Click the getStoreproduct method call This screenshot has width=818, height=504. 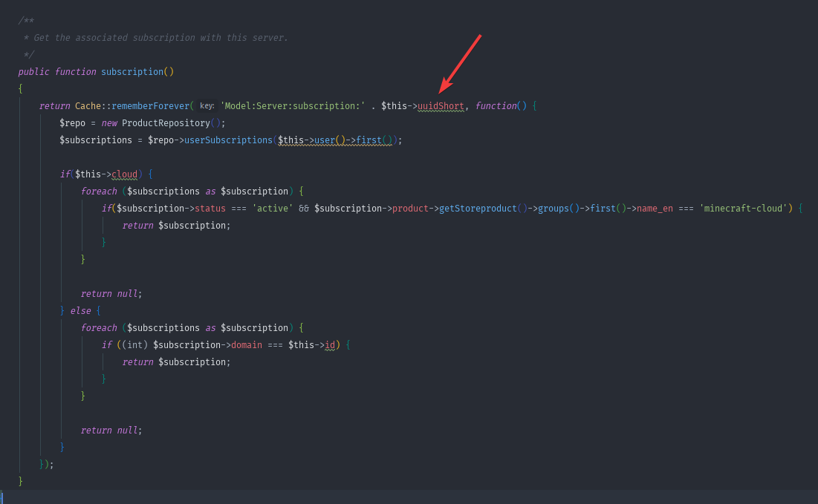pos(478,209)
